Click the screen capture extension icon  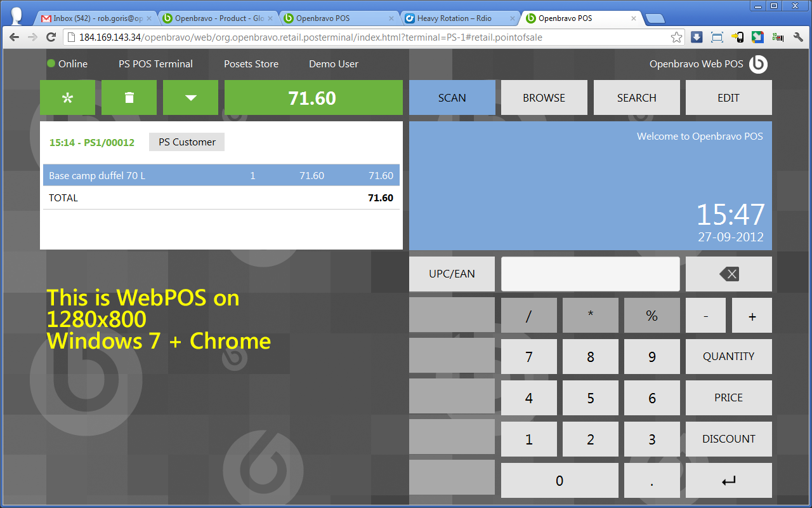point(717,37)
